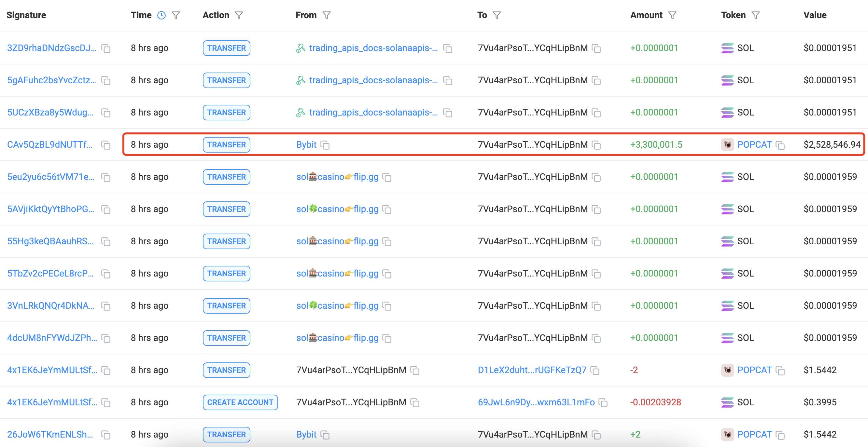This screenshot has height=447, width=868.
Task: Copy 69JwL6n9Dy...wxm63L1mFo address
Action: coord(603,402)
